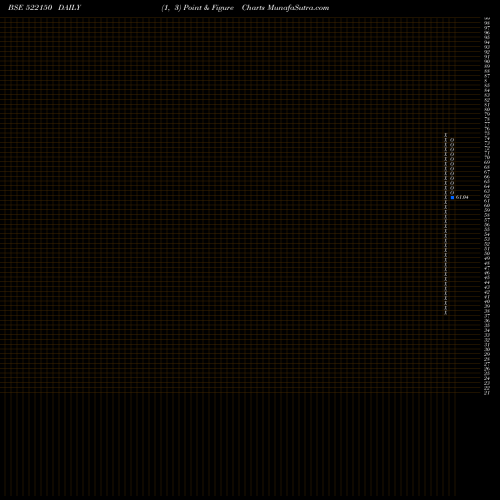Click the topmost O in the falling column
Screen dimensions: 500x500
pyautogui.click(x=452, y=140)
